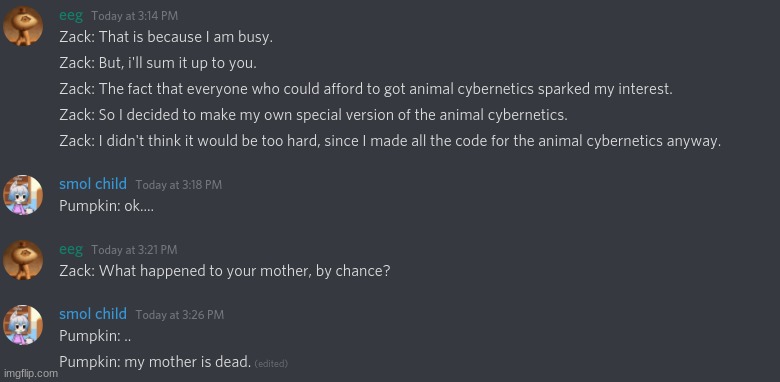Open eeg username on the 3:21 PM message

point(71,249)
